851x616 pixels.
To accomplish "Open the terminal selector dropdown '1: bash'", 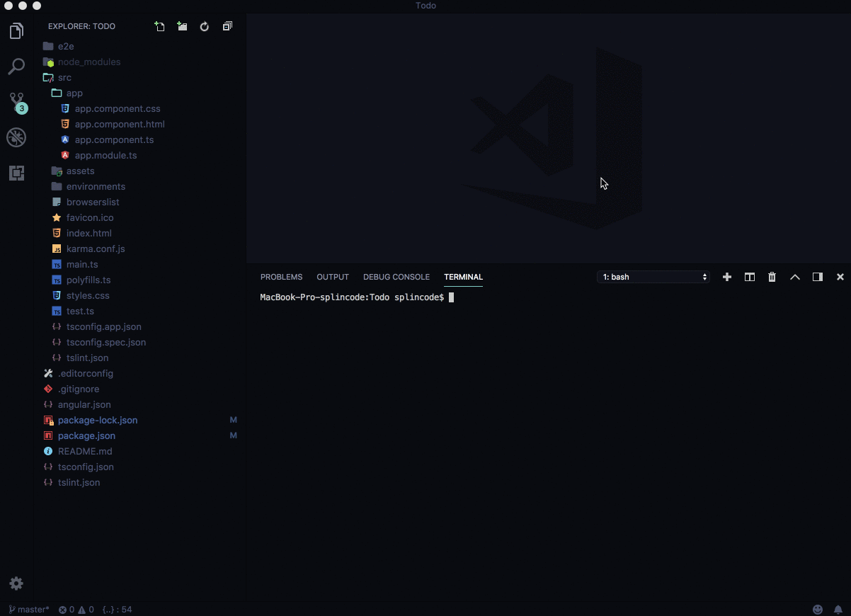I will click(653, 277).
